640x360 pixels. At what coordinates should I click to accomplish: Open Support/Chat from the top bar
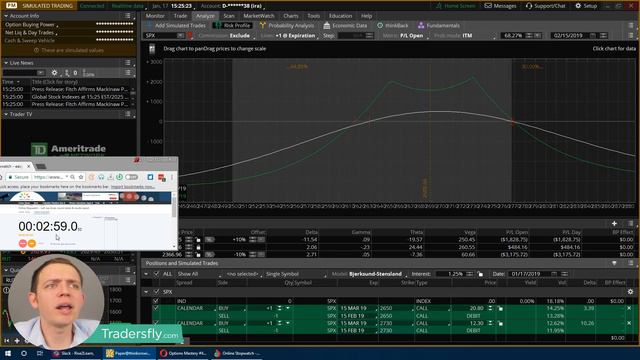click(x=545, y=6)
